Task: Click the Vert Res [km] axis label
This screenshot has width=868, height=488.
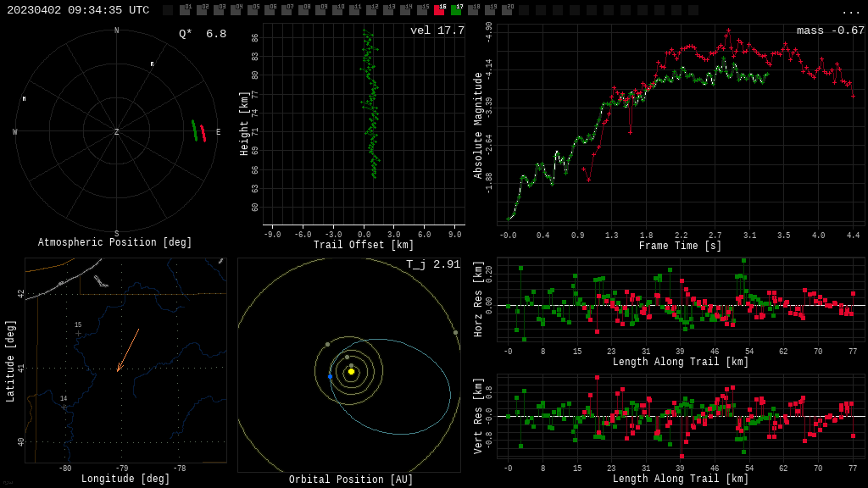Action: click(478, 416)
